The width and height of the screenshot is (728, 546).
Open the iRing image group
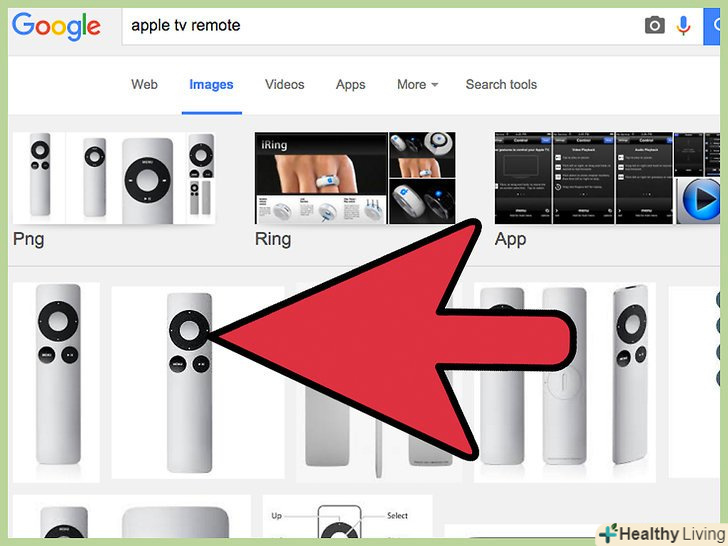355,178
